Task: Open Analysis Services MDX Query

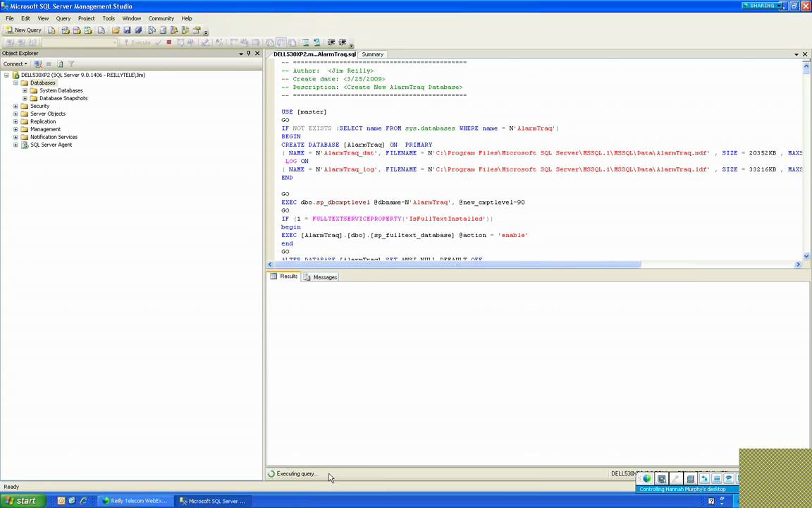Action: (x=66, y=30)
